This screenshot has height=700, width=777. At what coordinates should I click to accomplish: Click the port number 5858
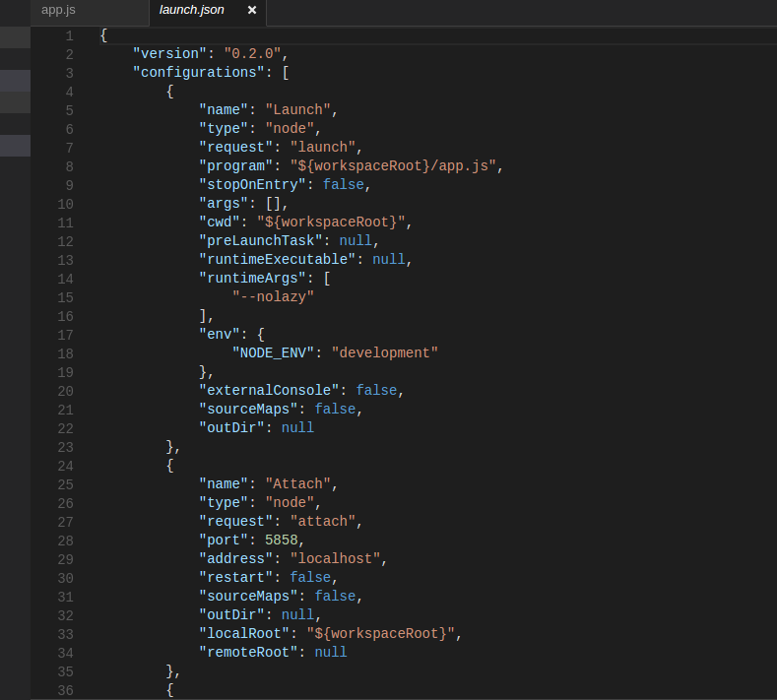pos(282,540)
